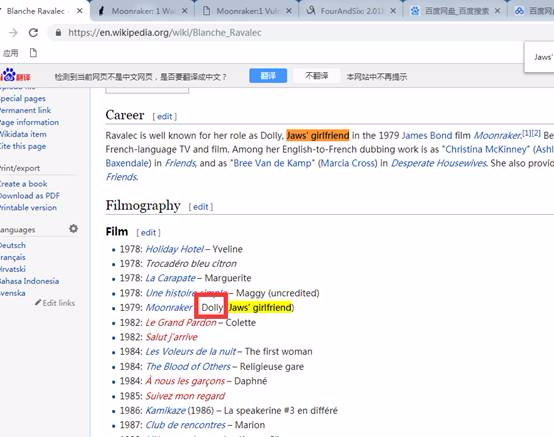Image resolution: width=554 pixels, height=437 pixels.
Task: Open the Page information sidebar link
Action: 29,122
